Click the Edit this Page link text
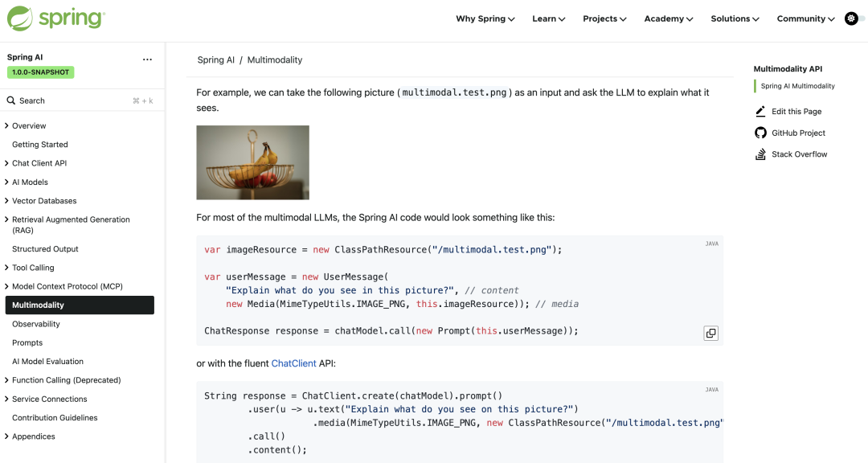The width and height of the screenshot is (868, 463). pyautogui.click(x=796, y=111)
